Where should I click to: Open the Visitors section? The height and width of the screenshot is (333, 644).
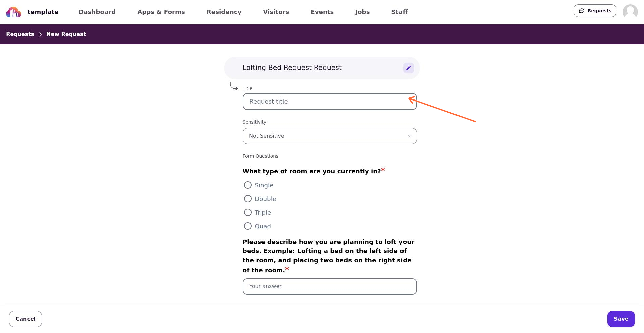coord(276,12)
